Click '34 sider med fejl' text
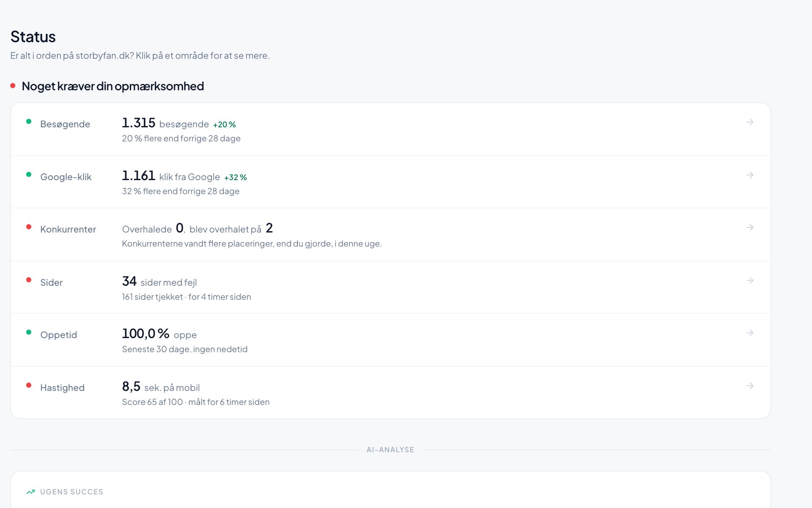The image size is (812, 508). 159,281
